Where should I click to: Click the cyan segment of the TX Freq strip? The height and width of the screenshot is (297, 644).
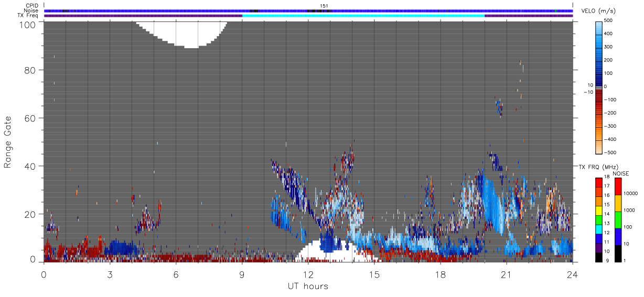click(363, 16)
